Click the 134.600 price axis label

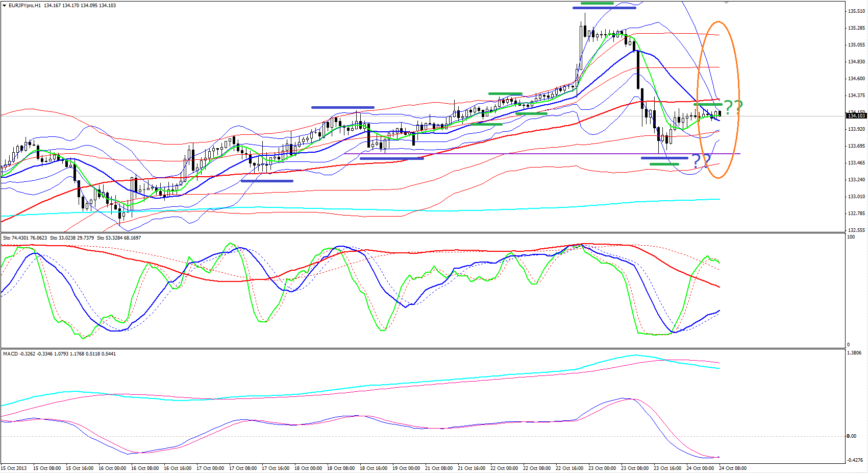coord(856,78)
